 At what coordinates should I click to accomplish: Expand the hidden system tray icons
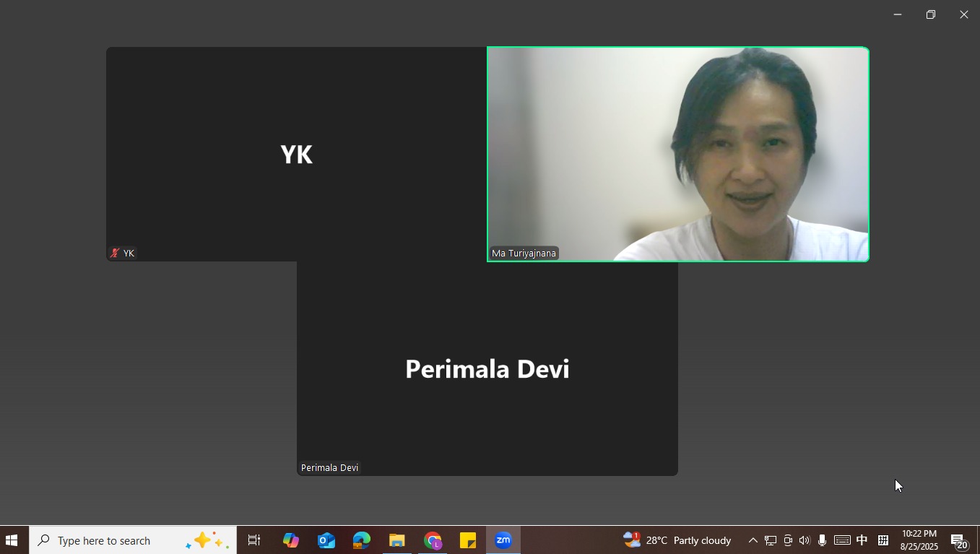pyautogui.click(x=753, y=540)
